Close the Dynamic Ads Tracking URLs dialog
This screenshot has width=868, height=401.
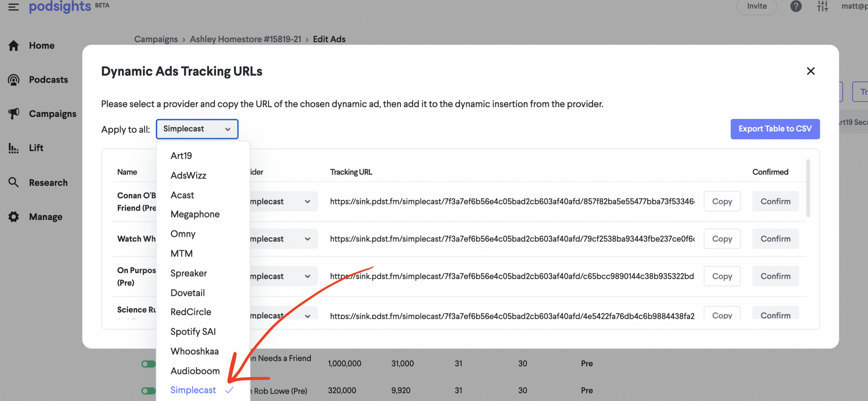(810, 71)
